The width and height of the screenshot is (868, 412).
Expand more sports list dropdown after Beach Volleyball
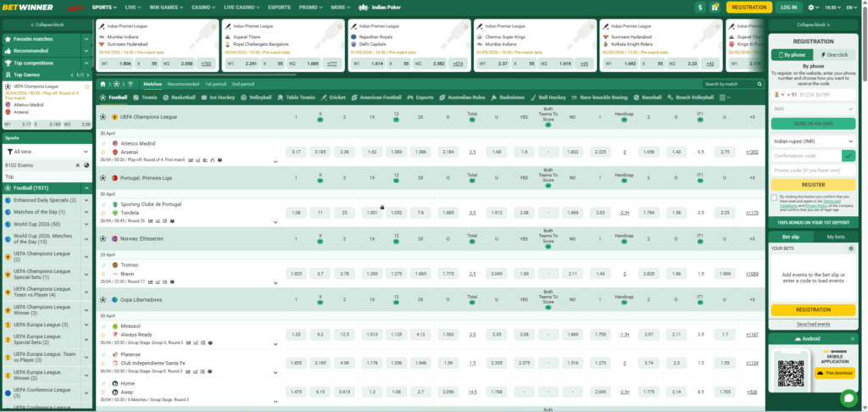[724, 97]
